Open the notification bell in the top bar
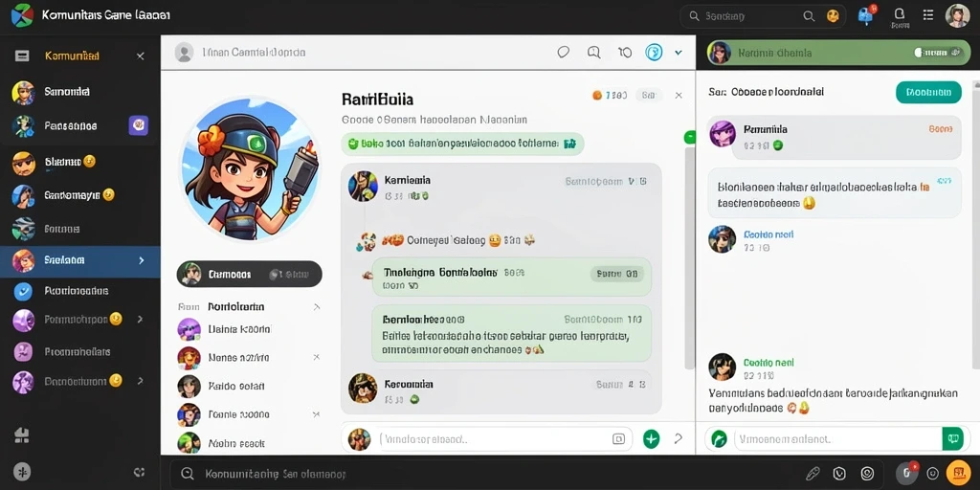 pos(900,13)
